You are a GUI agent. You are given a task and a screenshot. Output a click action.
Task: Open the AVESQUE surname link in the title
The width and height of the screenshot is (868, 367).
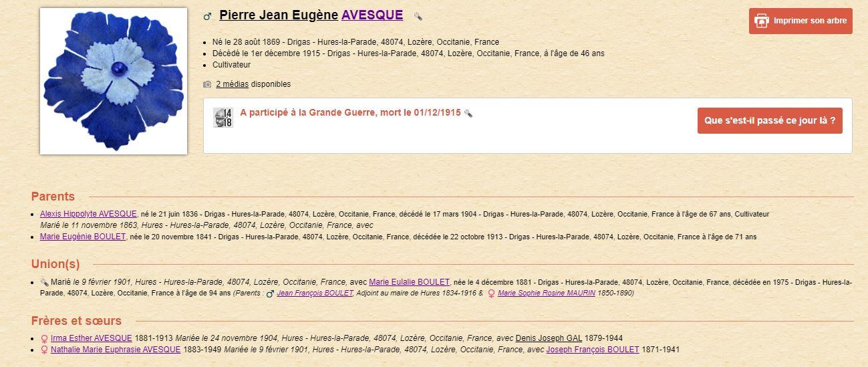click(372, 15)
